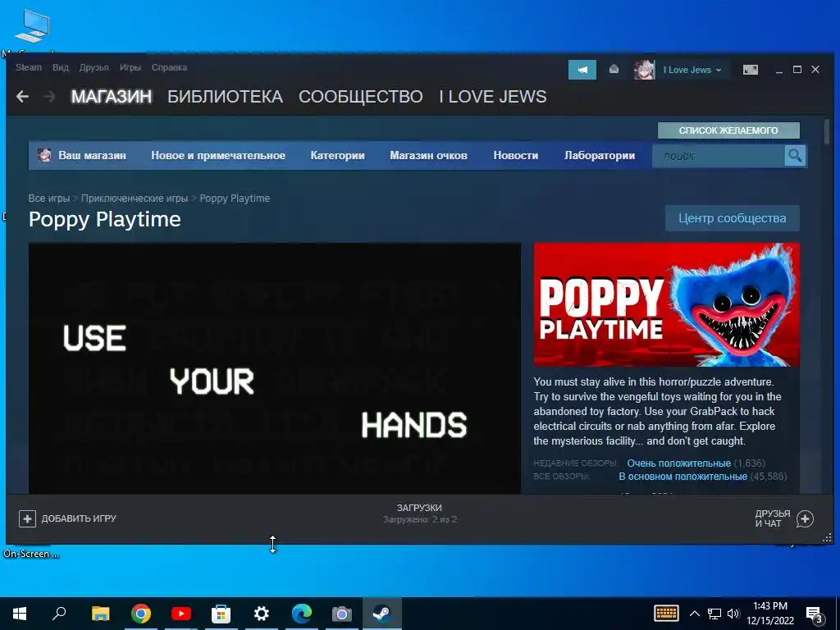Click the Poppy Playtime trailer video
This screenshot has height=630, width=840.
[274, 368]
